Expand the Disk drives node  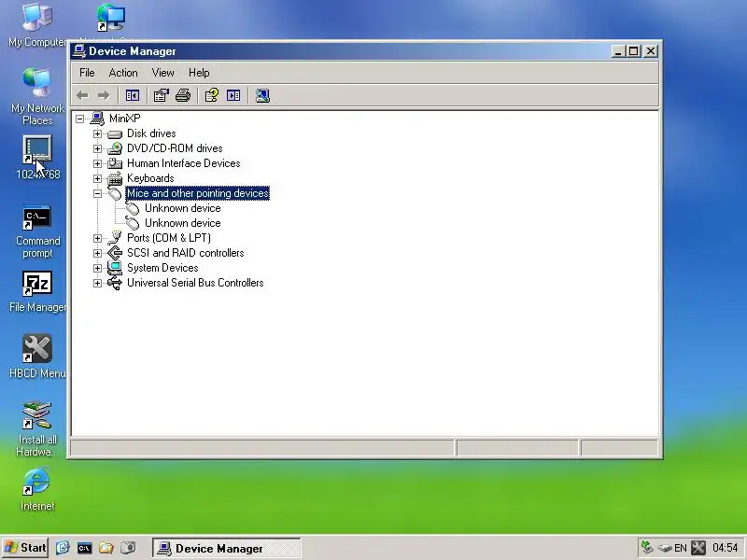tap(98, 133)
